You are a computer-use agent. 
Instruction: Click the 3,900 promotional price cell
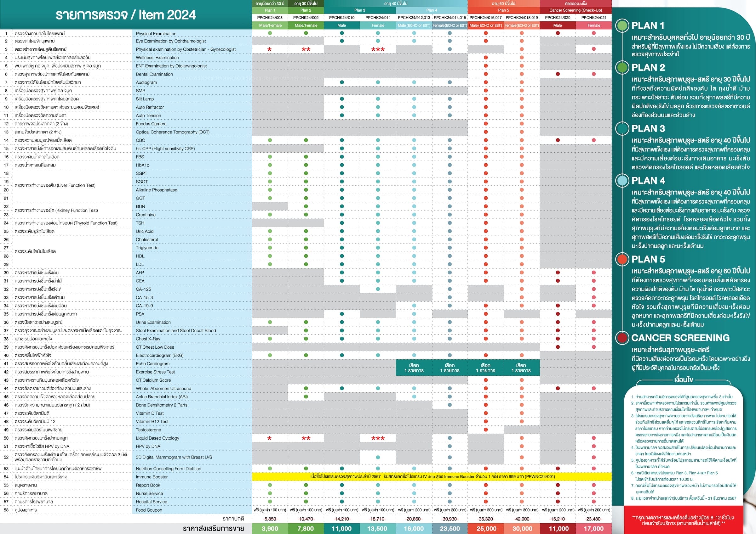[x=270, y=529]
